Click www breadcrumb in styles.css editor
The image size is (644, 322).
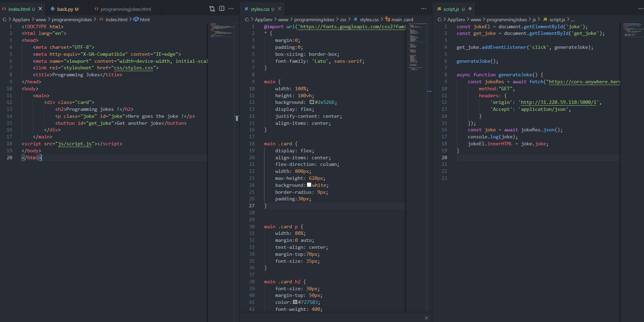283,19
